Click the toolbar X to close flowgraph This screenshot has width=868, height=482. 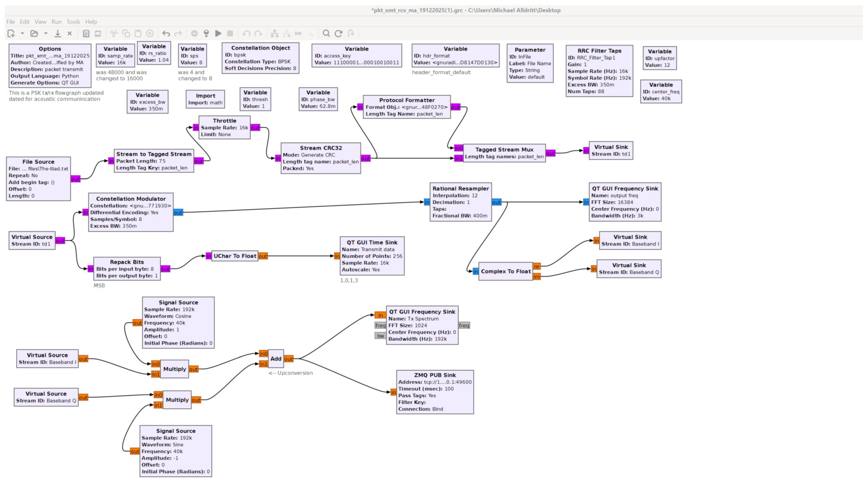point(70,33)
